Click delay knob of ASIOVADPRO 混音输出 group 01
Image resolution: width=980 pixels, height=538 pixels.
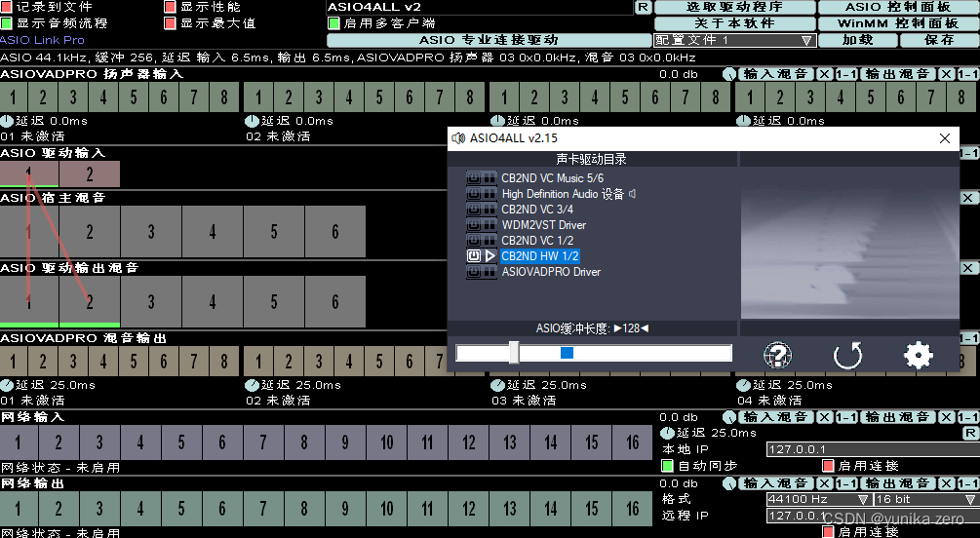coord(7,385)
